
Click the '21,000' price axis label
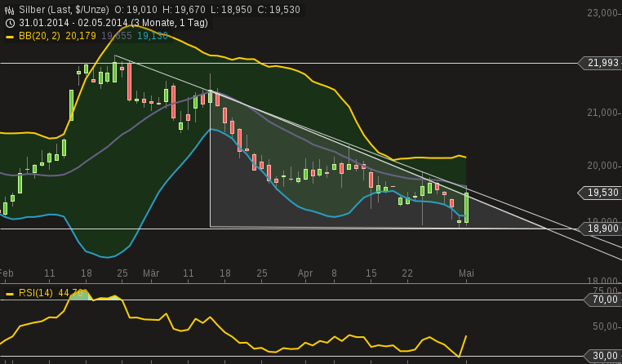point(604,113)
